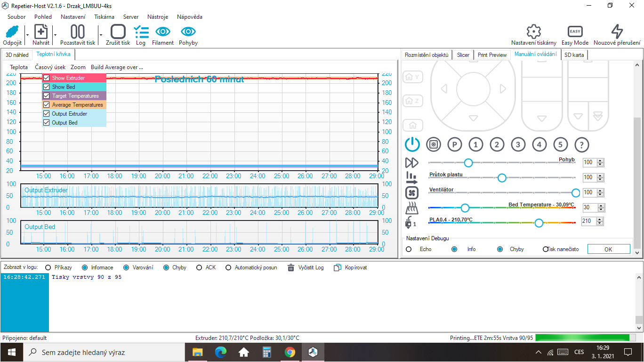Open dropdown arrow beside Nahrát
This screenshot has width=644, height=362.
(x=55, y=35)
